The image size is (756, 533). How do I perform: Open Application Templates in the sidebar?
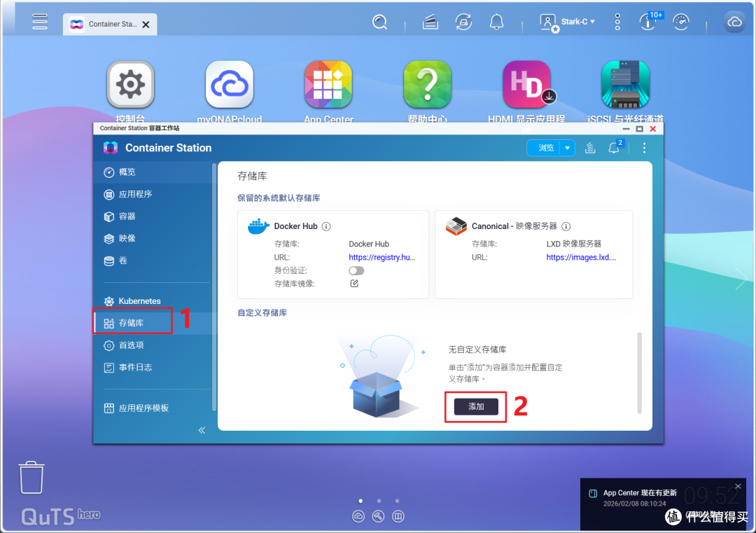[153, 408]
